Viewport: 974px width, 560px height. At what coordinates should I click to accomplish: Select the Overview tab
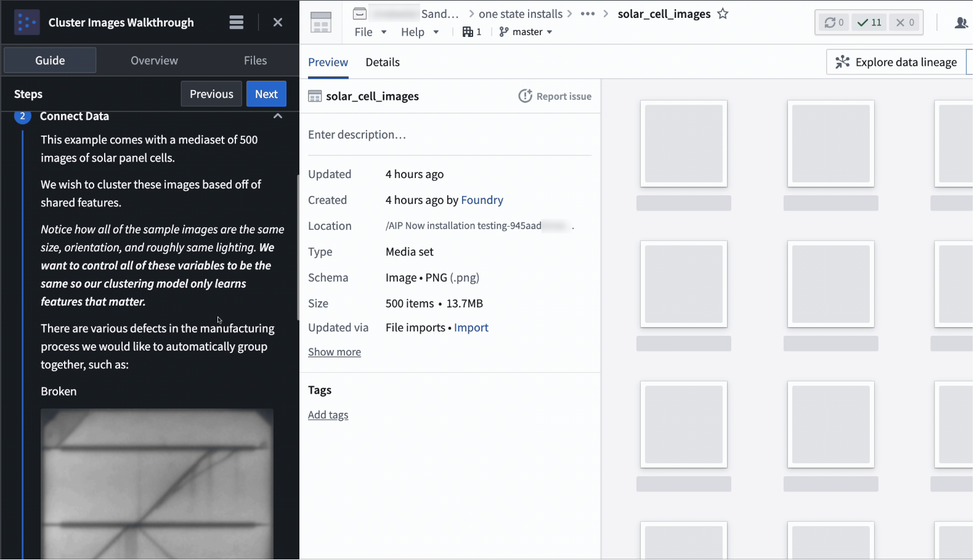click(x=154, y=60)
